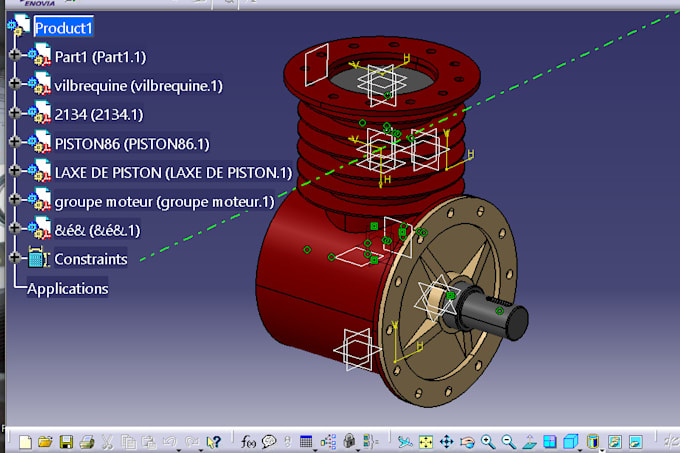Open dropdown arrow under padlock icon

pyautogui.click(x=358, y=451)
